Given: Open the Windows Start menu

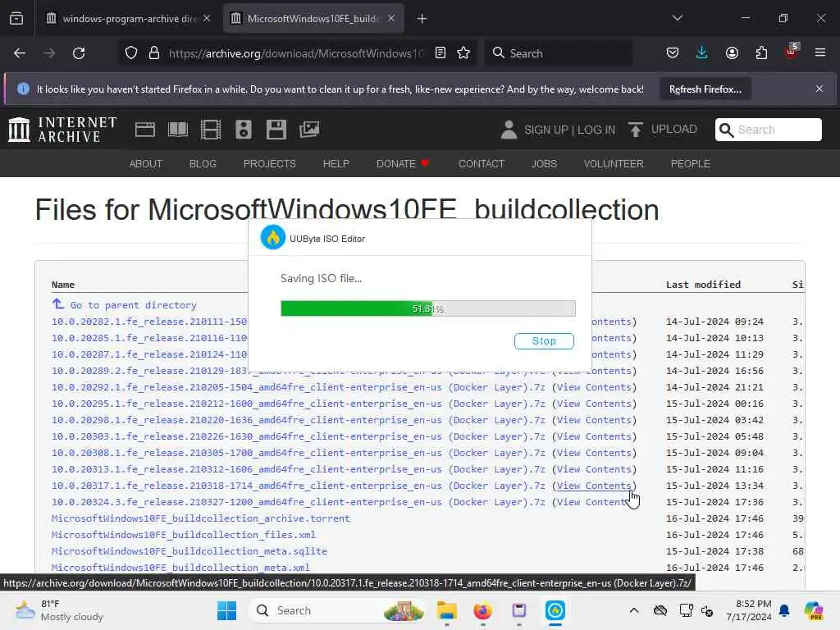Looking at the screenshot, I should (x=226, y=610).
